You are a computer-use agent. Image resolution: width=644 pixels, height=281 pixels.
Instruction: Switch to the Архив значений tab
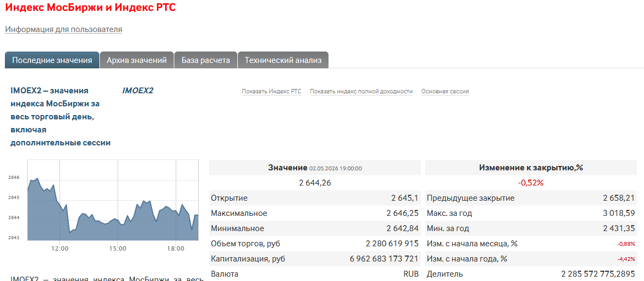click(x=137, y=60)
